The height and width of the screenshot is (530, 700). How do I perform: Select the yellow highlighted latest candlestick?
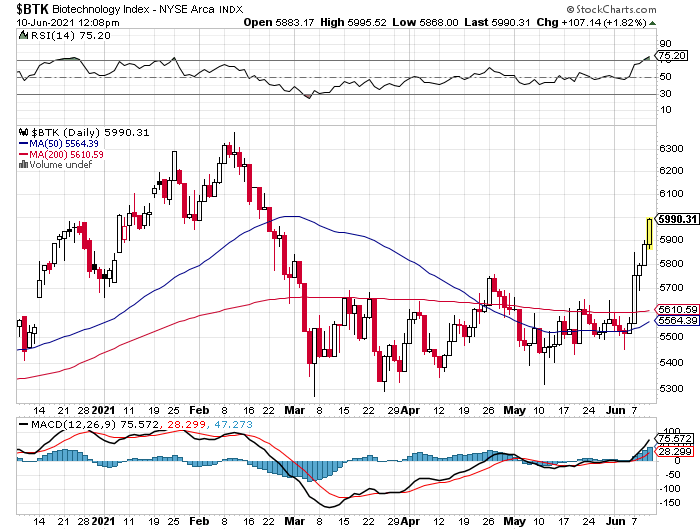pos(650,232)
